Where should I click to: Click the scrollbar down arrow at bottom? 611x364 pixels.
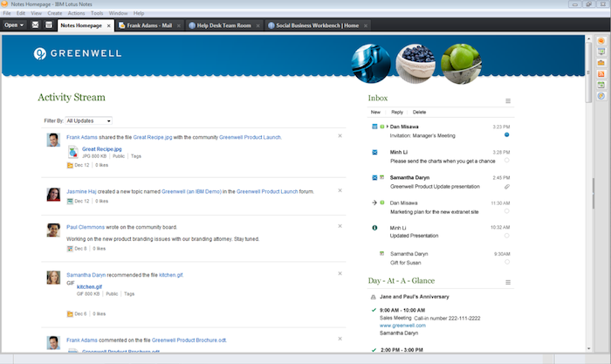click(588, 349)
